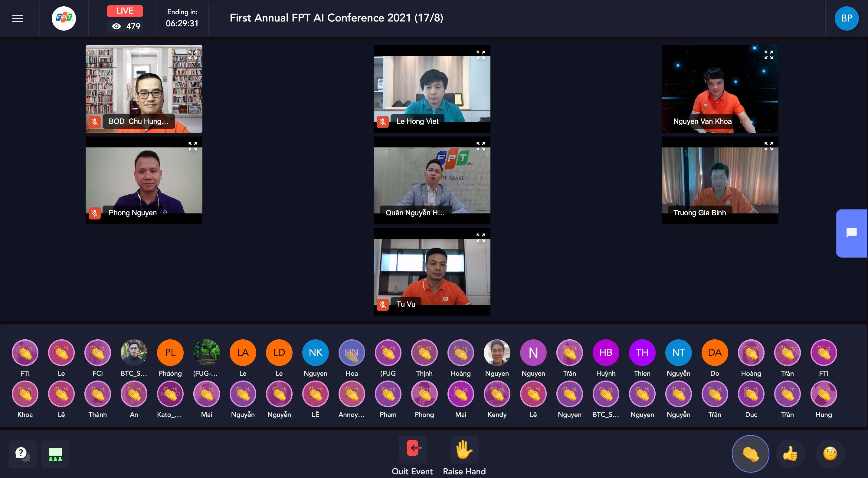868x478 pixels.
Task: Click the LIVE viewer count badge
Action: pyautogui.click(x=123, y=24)
